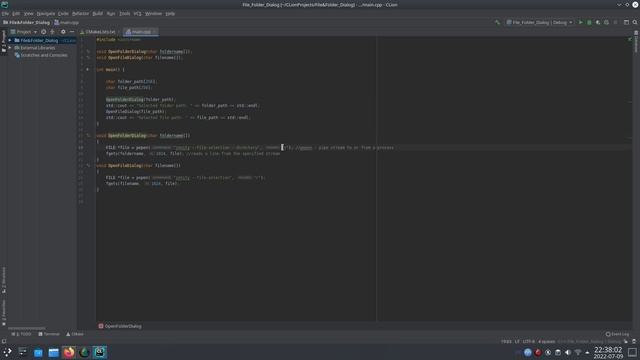The image size is (640, 360).
Task: Toggle the Favorites side tool window tab
Action: point(4,312)
